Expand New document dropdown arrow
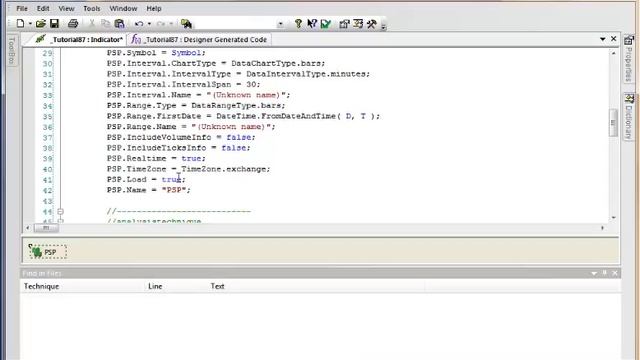 pos(30,24)
